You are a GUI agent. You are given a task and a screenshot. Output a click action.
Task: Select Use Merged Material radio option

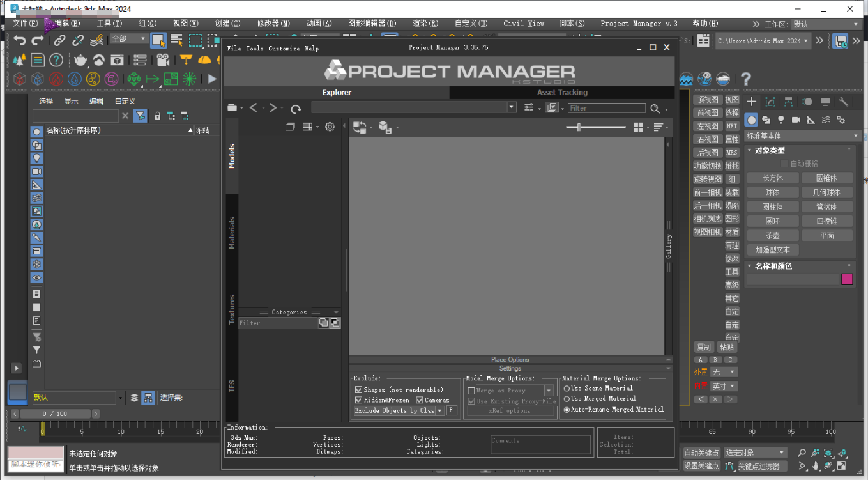tap(567, 399)
